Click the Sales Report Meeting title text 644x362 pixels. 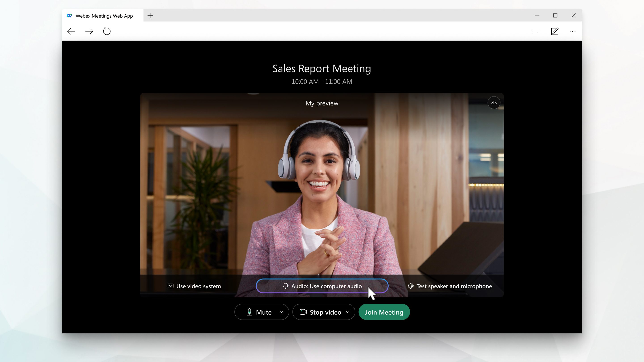[x=322, y=68]
